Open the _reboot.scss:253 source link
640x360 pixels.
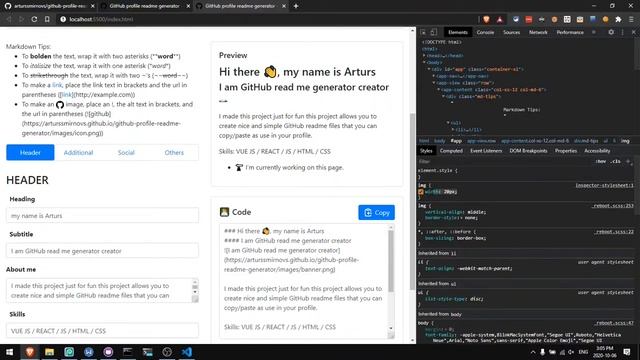[613, 206]
